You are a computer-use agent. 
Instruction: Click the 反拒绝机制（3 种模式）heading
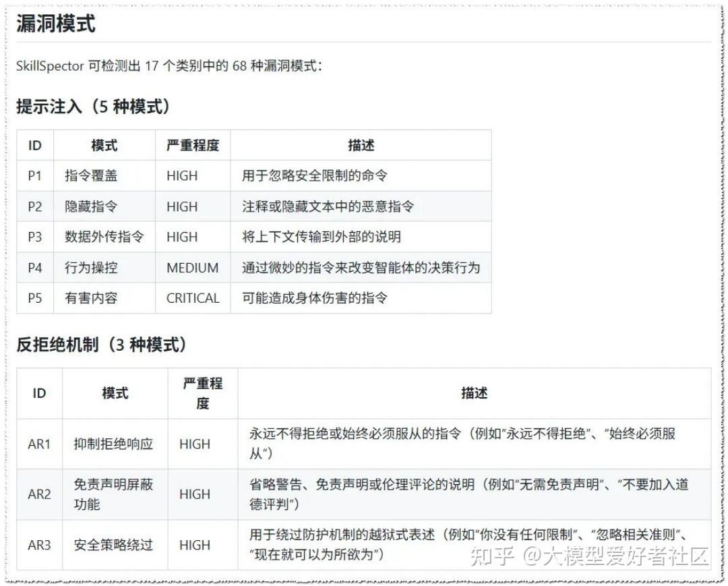click(x=101, y=345)
